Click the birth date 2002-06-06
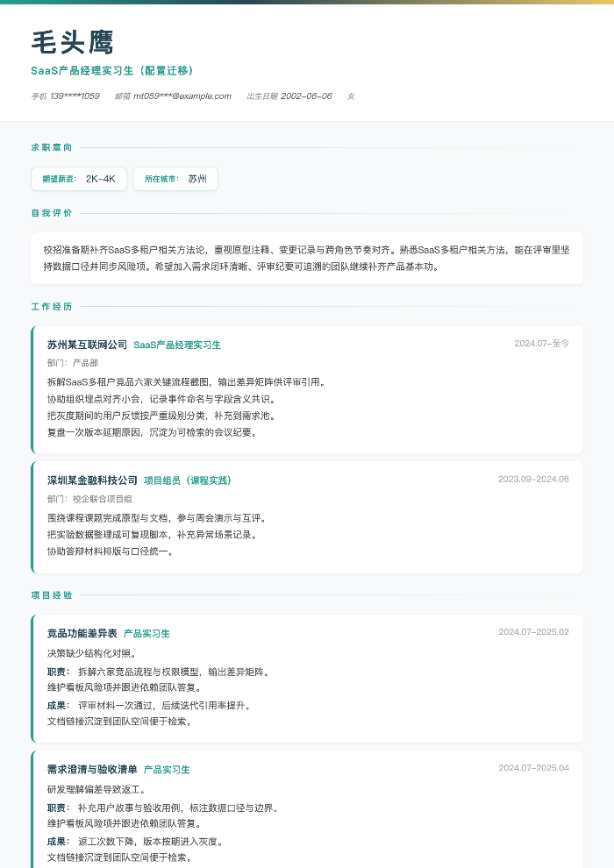 click(306, 96)
